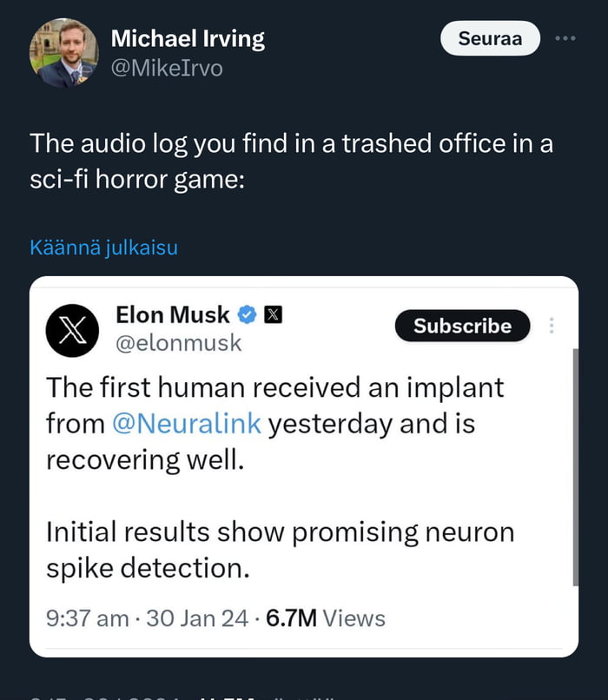Open the three-dot menu on the main post
The image size is (608, 700).
pyautogui.click(x=565, y=38)
